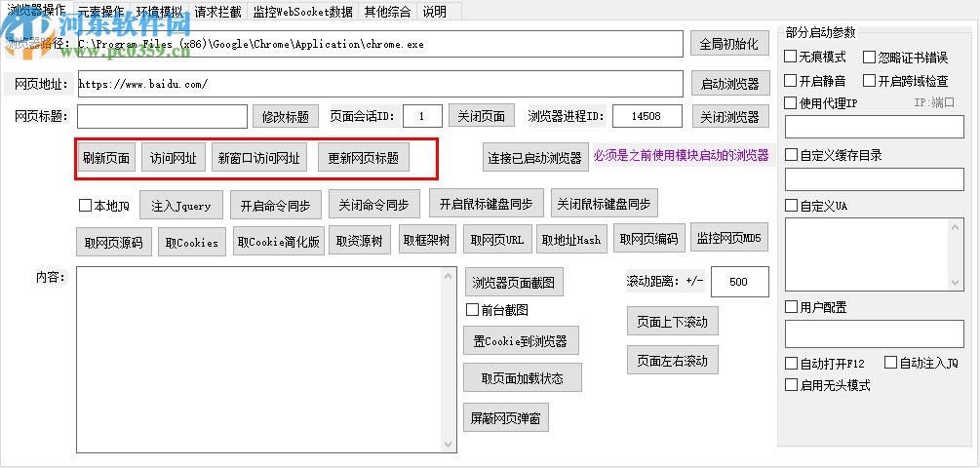The height and width of the screenshot is (468, 980).
Task: Click the 取页面加载状态 button
Action: (523, 377)
